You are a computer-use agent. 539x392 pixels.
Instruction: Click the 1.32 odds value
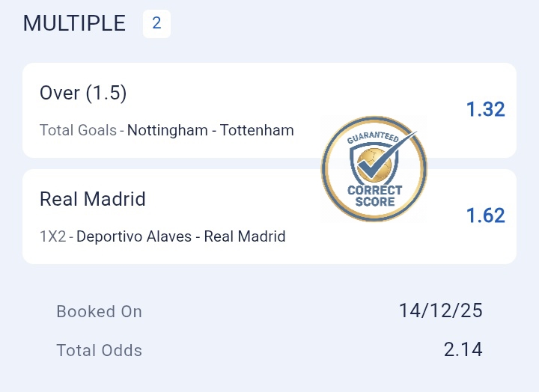(485, 110)
